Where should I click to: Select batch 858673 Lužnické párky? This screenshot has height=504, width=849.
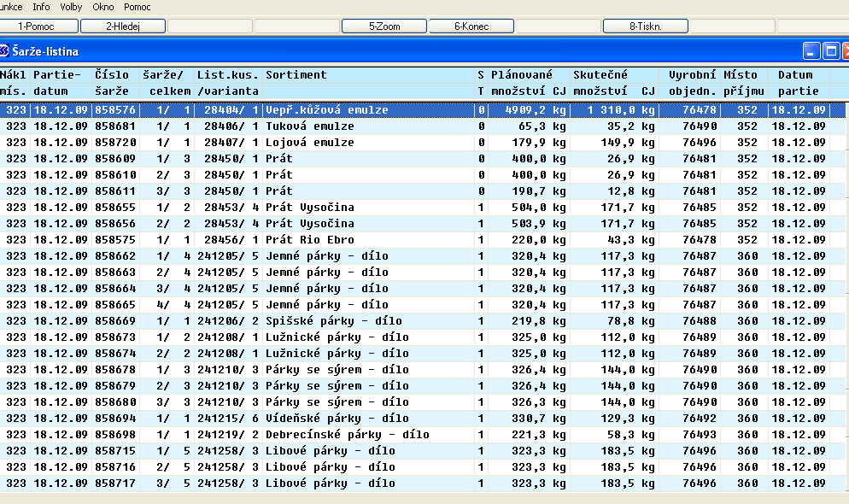tap(422, 337)
